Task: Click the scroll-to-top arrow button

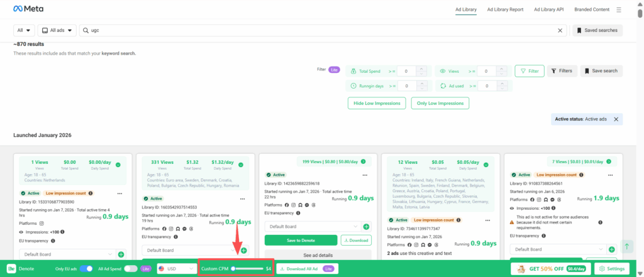Action: point(627,247)
